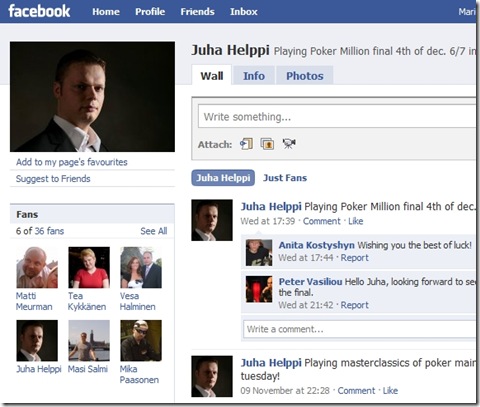
Task: Click Juha Helppi name under fan photo
Action: click(x=39, y=369)
